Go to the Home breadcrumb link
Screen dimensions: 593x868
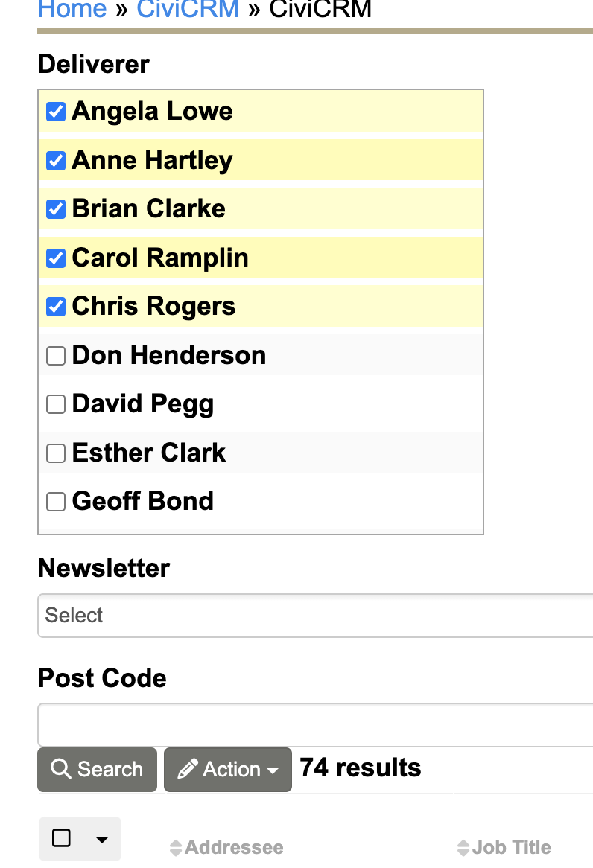point(71,10)
